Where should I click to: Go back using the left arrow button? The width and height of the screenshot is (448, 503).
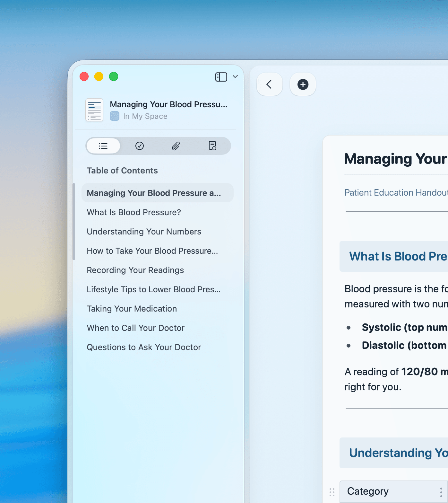click(x=269, y=84)
